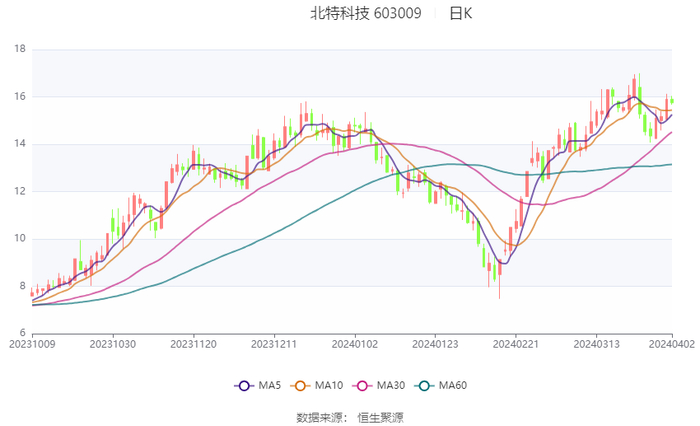This screenshot has width=700, height=426.
Task: Click the 20231009 date axis label
Action: point(32,344)
